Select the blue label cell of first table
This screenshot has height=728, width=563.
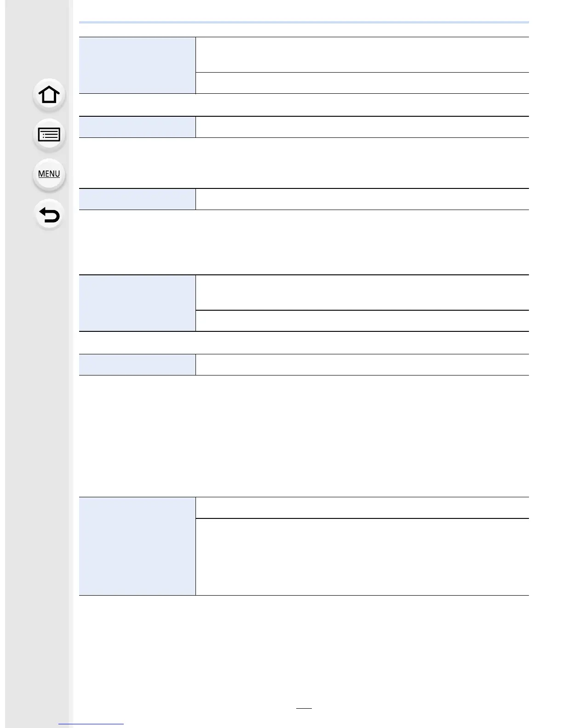point(138,65)
